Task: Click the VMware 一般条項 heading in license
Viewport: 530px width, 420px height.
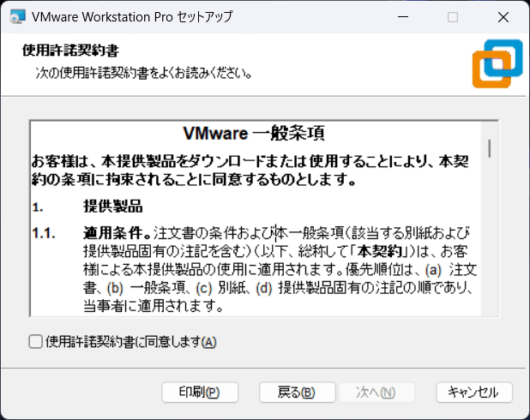Action: (x=254, y=133)
